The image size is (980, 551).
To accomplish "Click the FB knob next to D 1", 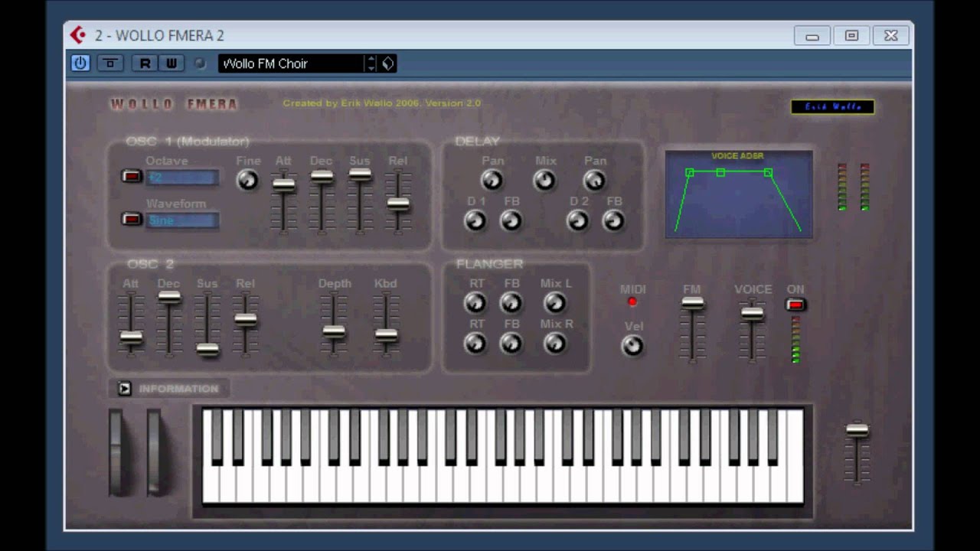I will pyautogui.click(x=511, y=221).
